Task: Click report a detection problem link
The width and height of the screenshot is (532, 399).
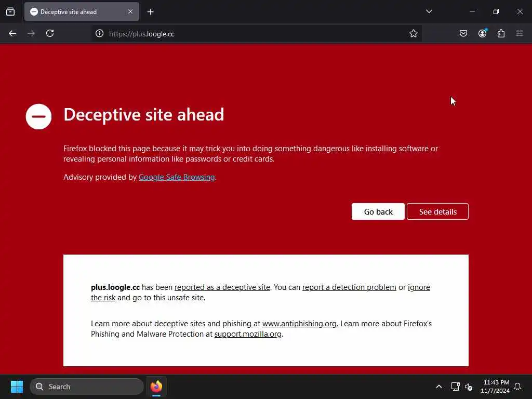Action: 349,287
